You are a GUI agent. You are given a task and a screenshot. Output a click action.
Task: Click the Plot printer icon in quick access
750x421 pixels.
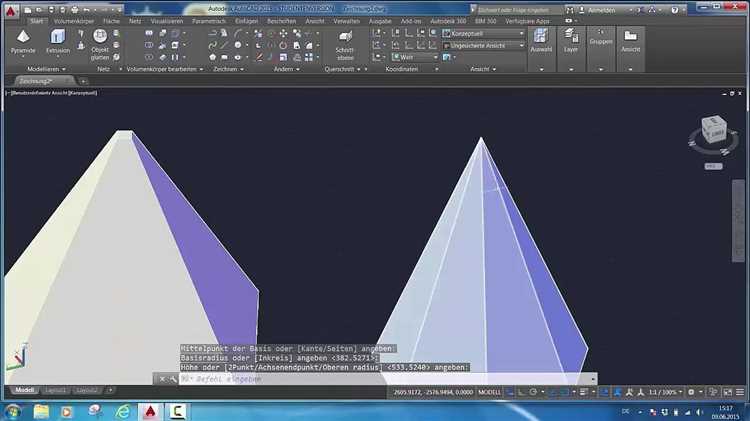click(x=75, y=10)
